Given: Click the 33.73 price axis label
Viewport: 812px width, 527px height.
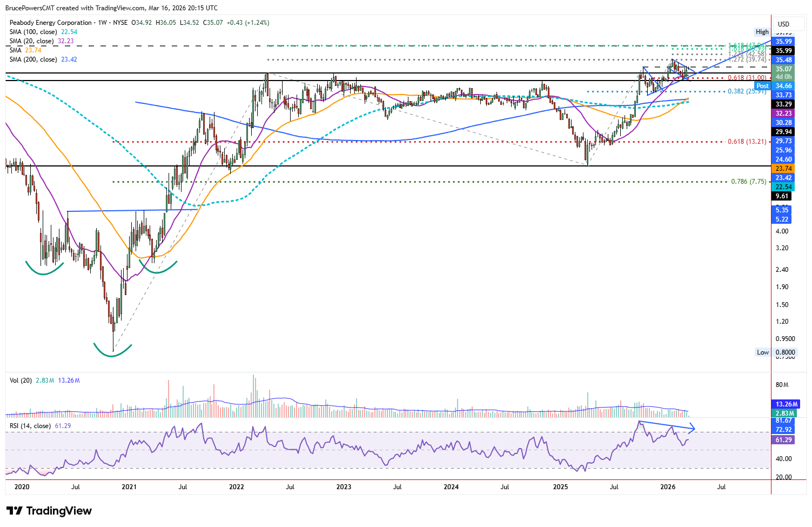Looking at the screenshot, I should pyautogui.click(x=783, y=95).
